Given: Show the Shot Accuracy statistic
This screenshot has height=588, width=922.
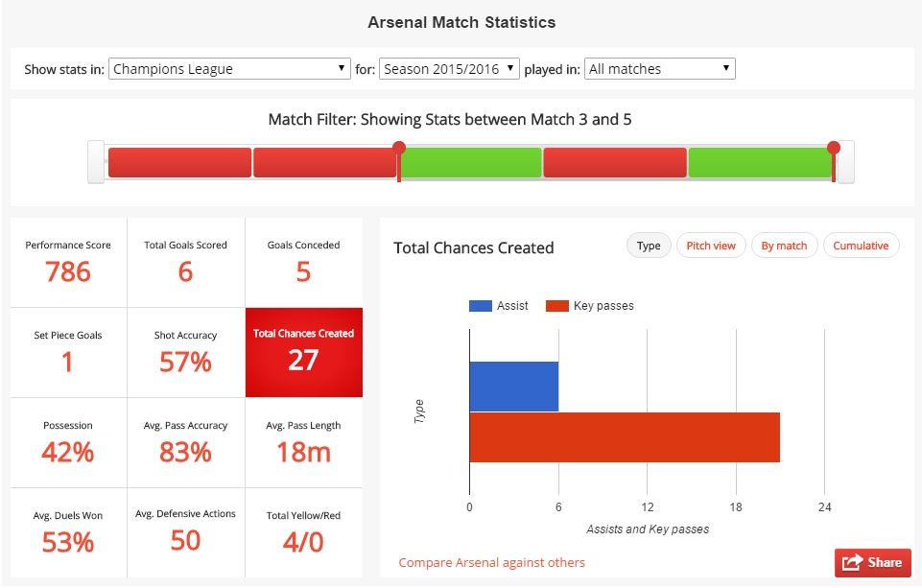Looking at the screenshot, I should tap(185, 352).
